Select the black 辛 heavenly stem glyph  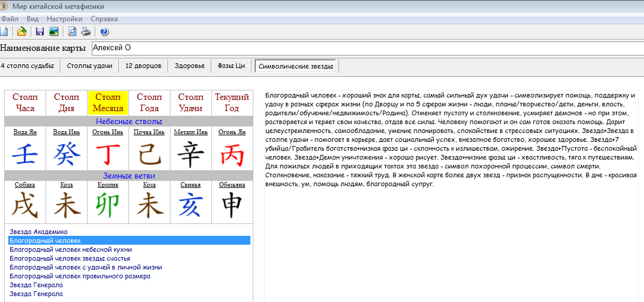pyautogui.click(x=191, y=156)
